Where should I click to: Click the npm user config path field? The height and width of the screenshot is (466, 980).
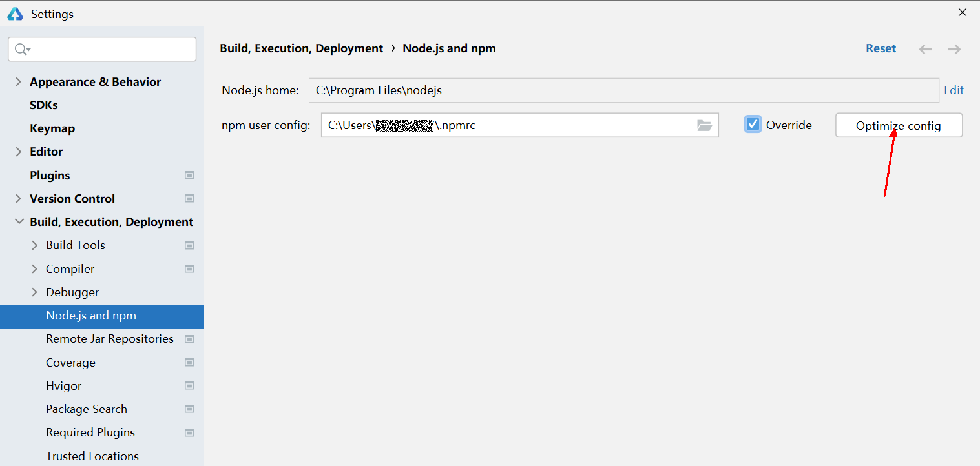(x=519, y=125)
